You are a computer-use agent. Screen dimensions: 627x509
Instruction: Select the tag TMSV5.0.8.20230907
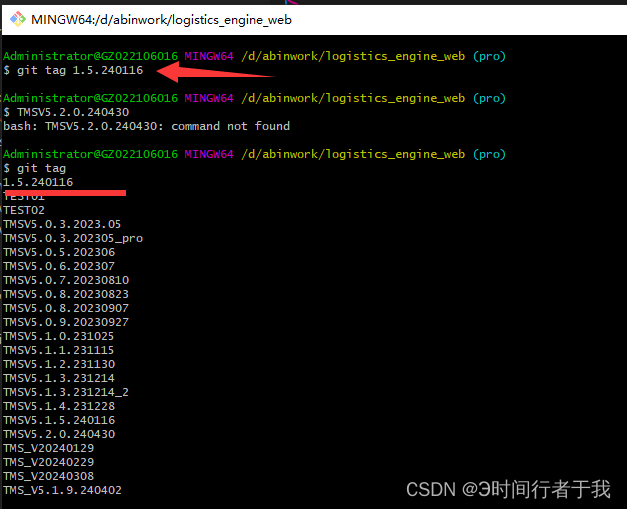(x=66, y=308)
